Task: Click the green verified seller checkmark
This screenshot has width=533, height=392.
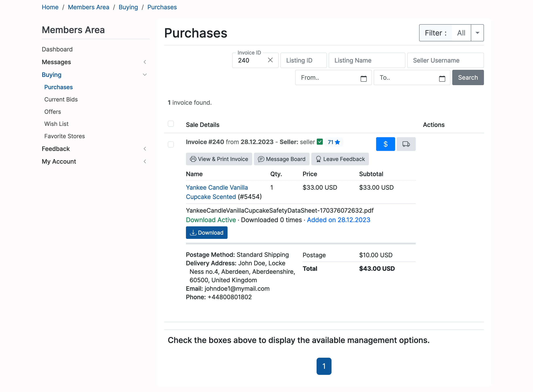Action: 320,142
